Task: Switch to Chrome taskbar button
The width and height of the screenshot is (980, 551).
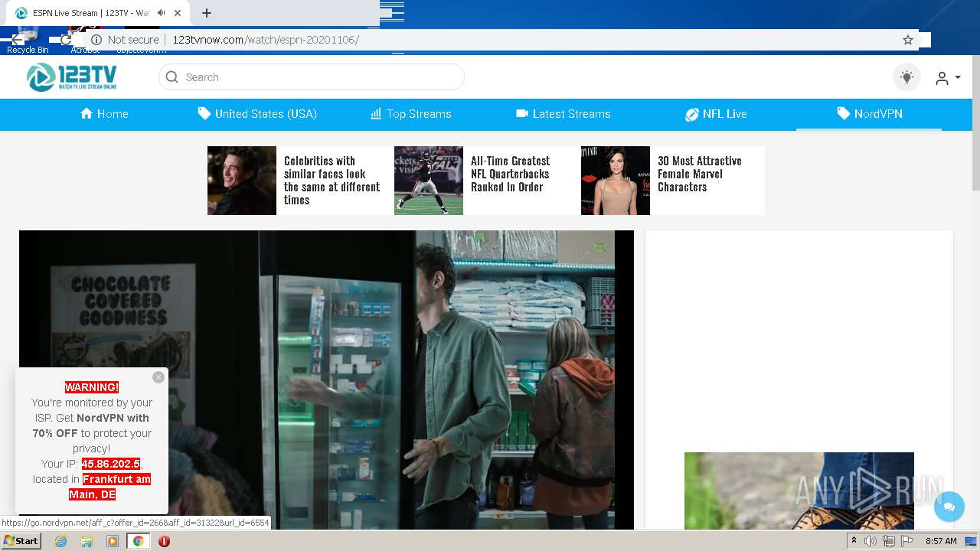Action: 139,541
